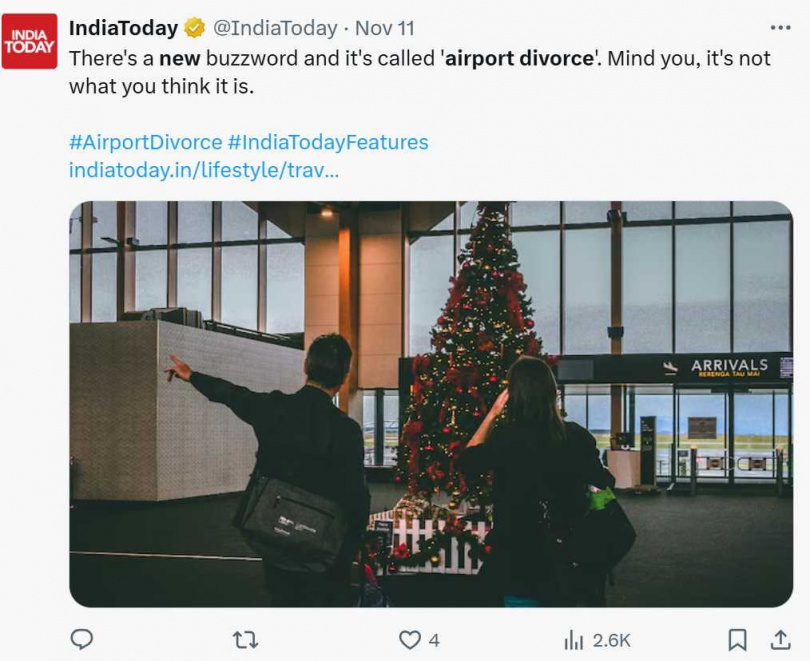Like the tweet with the heart icon

point(410,639)
